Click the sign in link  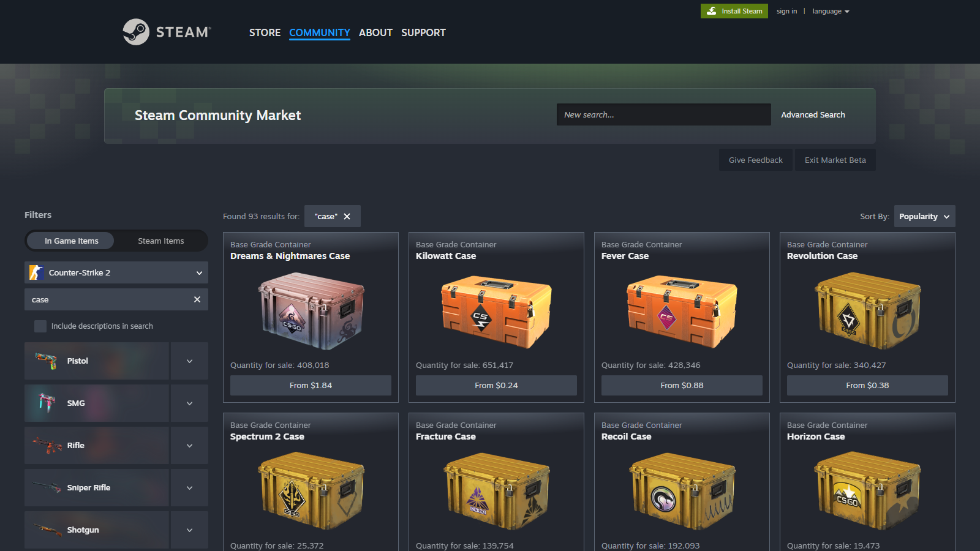(x=786, y=11)
